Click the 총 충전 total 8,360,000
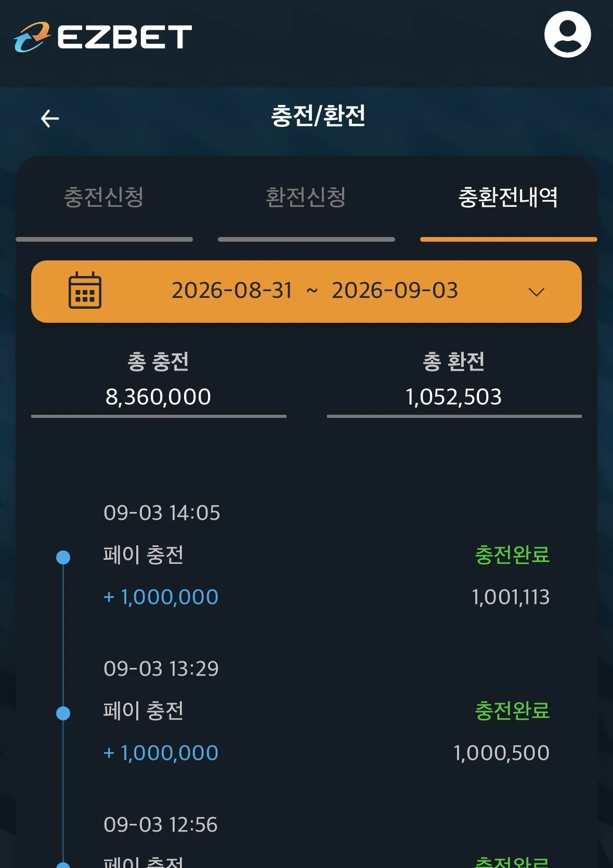 click(158, 397)
